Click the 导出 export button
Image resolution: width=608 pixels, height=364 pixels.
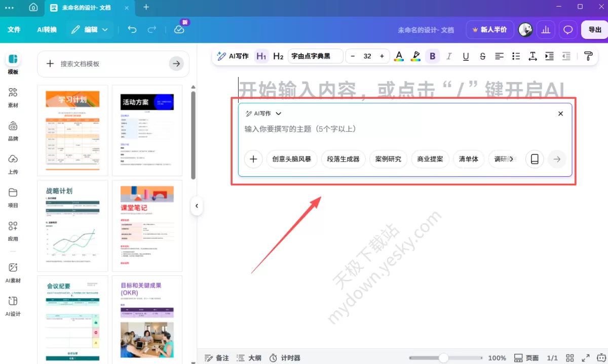click(594, 30)
